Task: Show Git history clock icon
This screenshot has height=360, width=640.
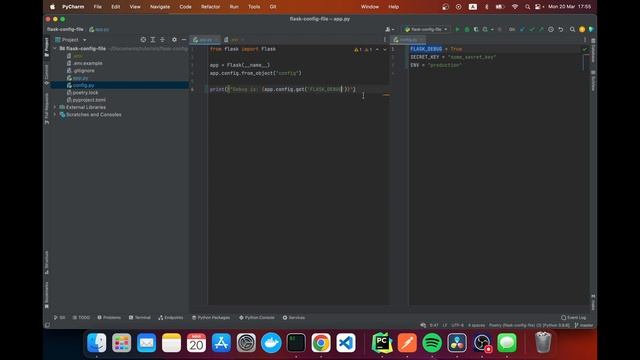Action: 551,29
